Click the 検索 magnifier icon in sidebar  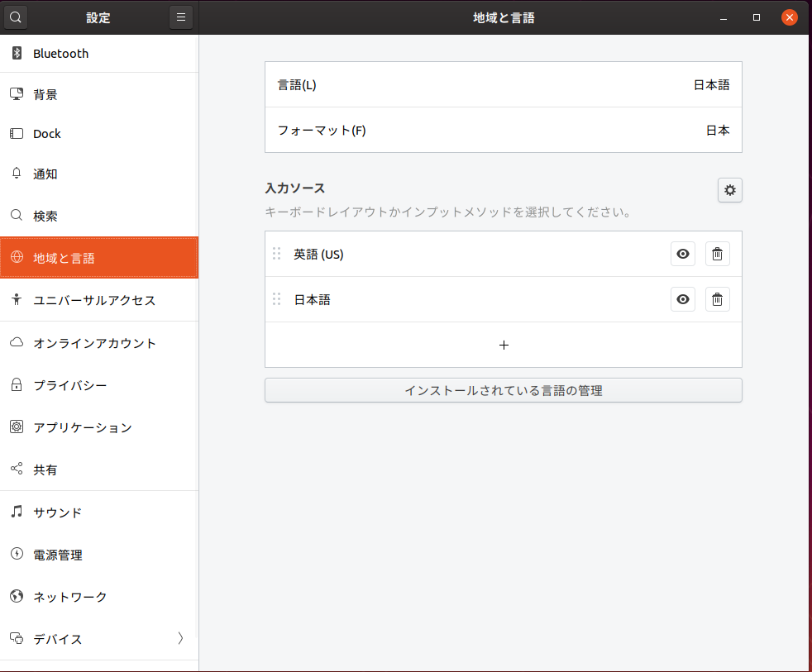pos(17,215)
